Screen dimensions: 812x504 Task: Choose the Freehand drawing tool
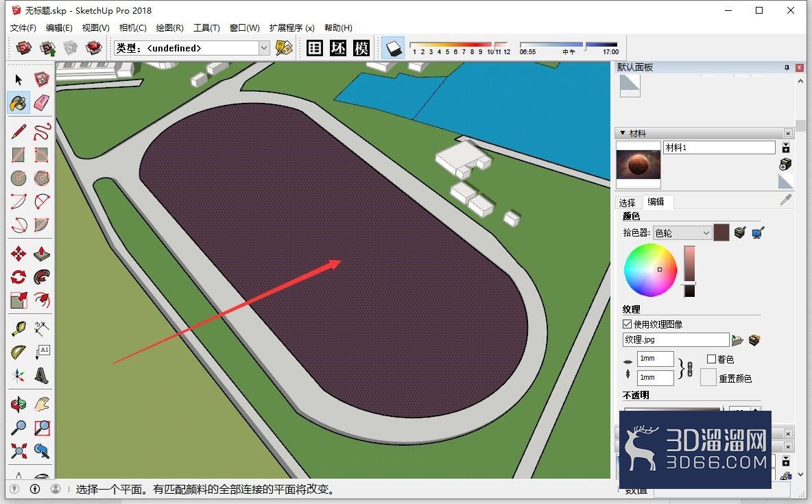(41, 132)
